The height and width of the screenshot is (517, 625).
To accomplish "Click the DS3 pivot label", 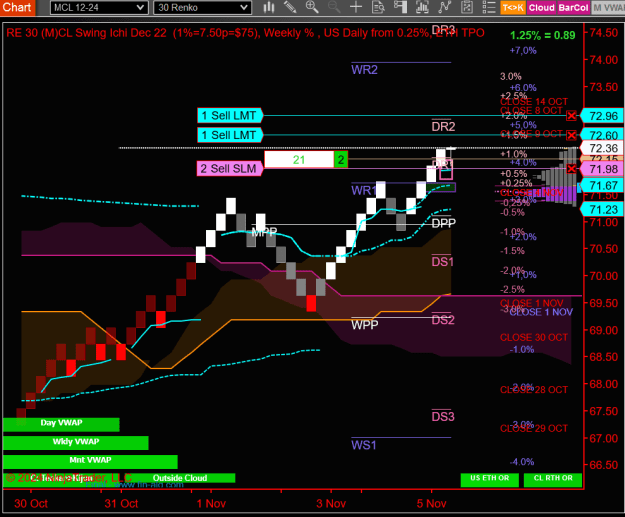I will (x=443, y=417).
